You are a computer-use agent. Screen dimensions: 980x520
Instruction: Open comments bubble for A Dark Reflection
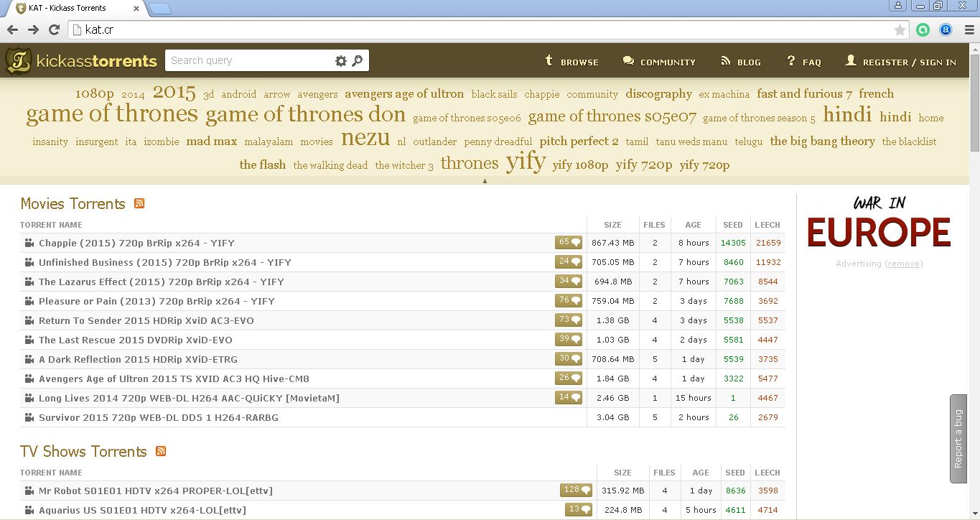(569, 359)
